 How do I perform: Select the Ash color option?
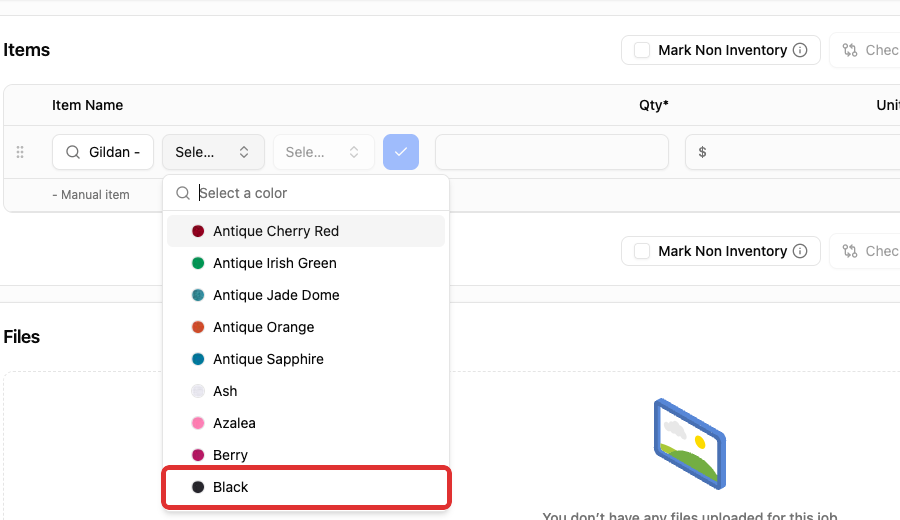pos(306,391)
